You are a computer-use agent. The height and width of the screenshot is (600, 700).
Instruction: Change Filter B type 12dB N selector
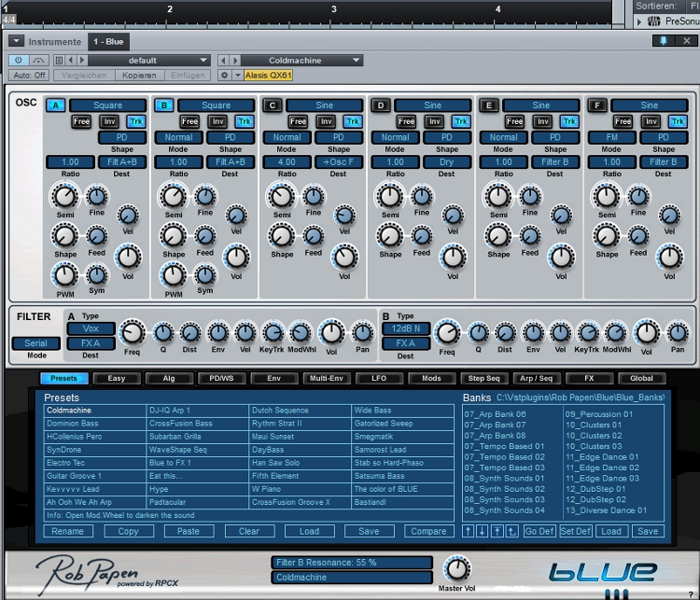pos(406,328)
